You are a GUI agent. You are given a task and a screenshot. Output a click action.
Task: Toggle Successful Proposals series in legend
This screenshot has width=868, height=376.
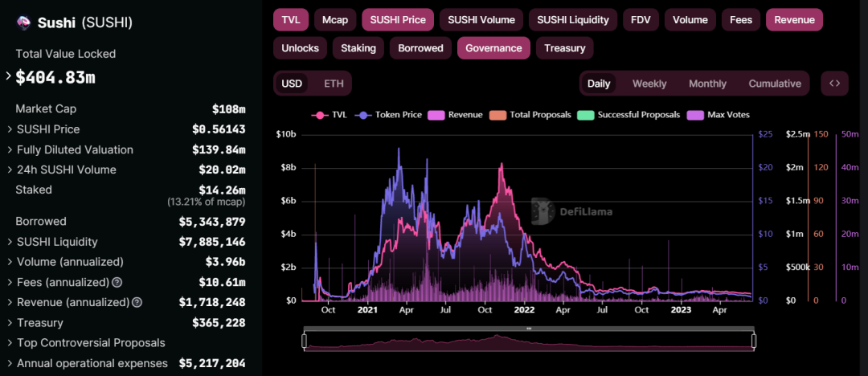628,115
